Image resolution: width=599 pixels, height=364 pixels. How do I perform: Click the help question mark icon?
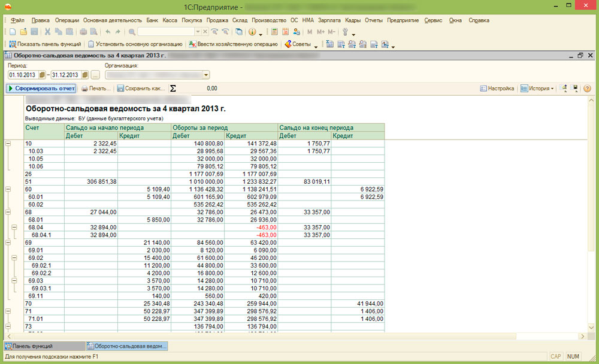(x=587, y=89)
